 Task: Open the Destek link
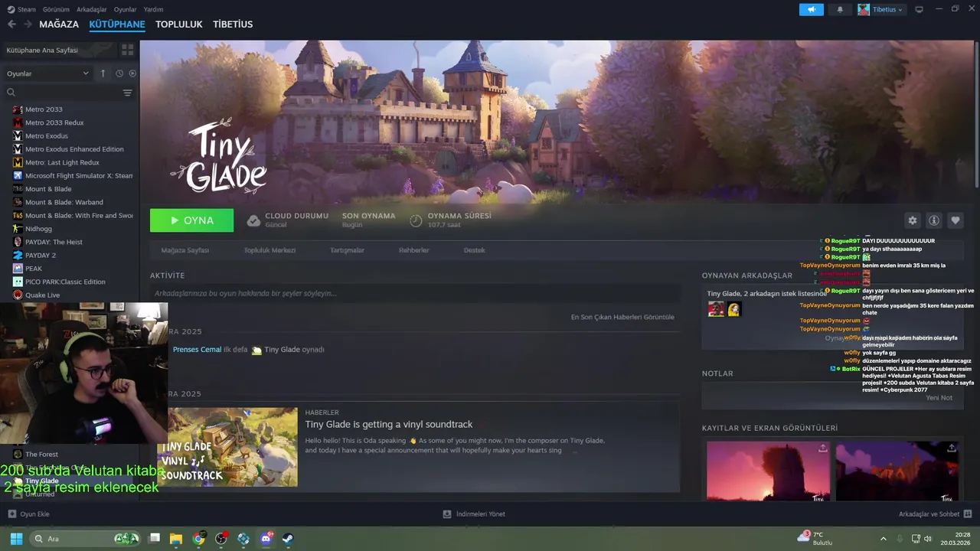(474, 250)
